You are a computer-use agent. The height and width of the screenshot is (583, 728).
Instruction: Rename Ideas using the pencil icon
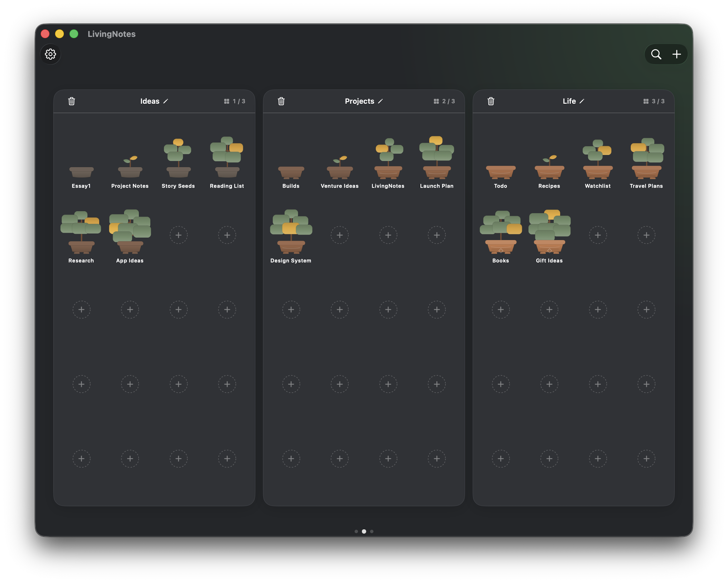[x=166, y=101]
